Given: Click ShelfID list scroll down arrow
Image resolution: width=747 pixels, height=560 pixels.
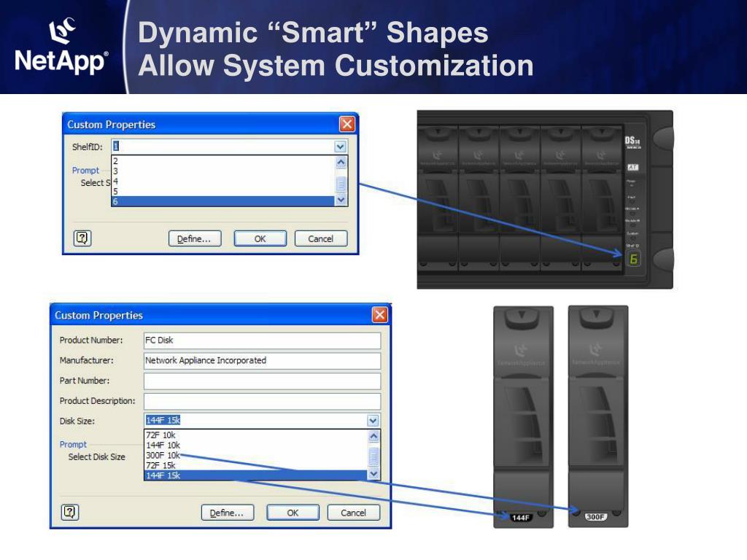Looking at the screenshot, I should pos(341,200).
